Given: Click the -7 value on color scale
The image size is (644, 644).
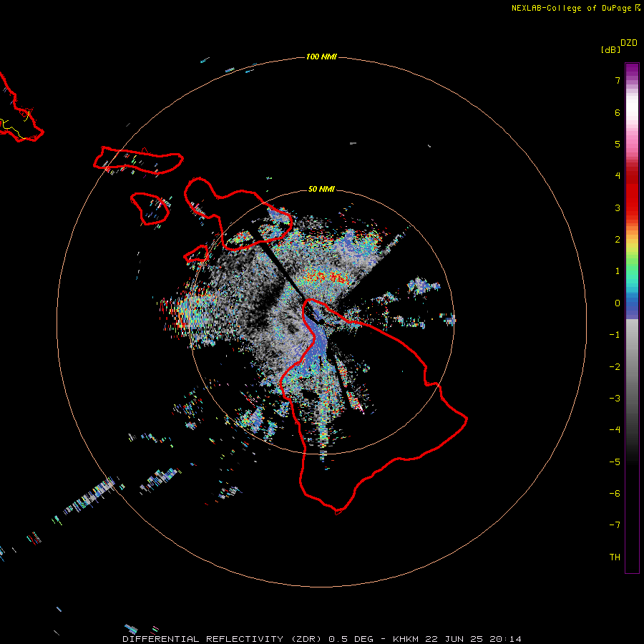Looking at the screenshot, I should click(x=615, y=525).
